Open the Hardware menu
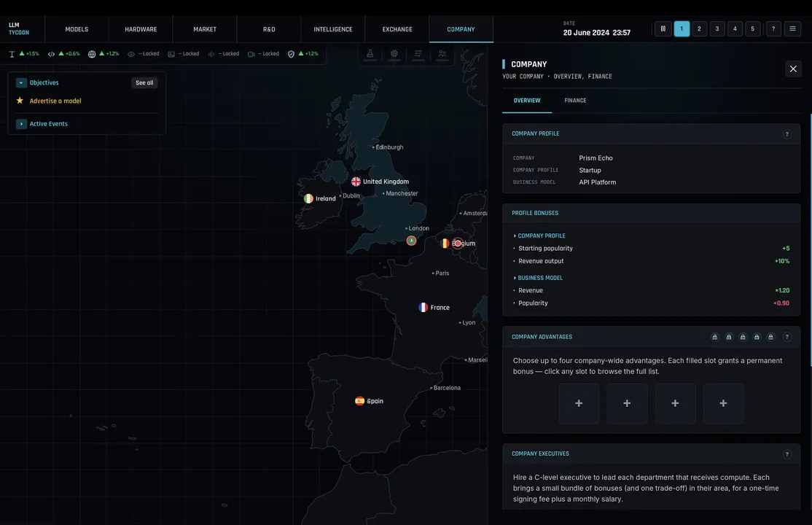Viewport: 812px width, 525px height. (x=141, y=30)
